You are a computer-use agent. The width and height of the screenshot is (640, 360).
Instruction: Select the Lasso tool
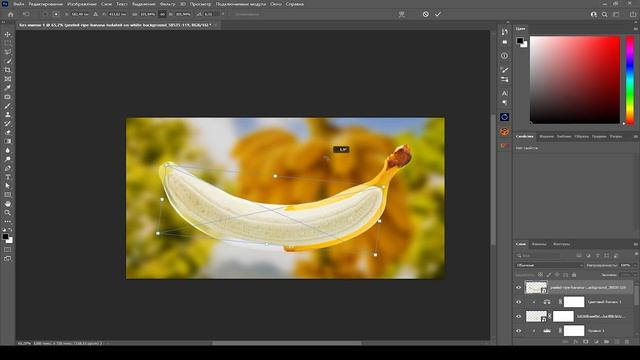(x=7, y=52)
